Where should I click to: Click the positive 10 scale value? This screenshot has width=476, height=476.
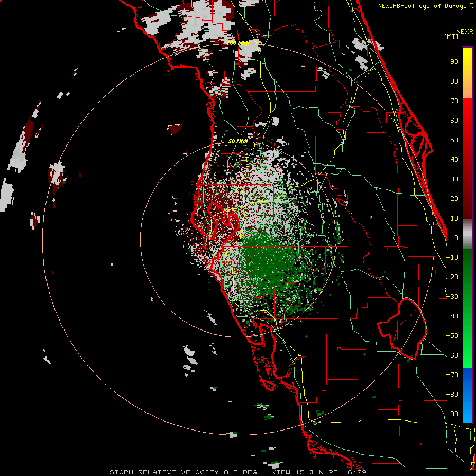click(x=454, y=218)
